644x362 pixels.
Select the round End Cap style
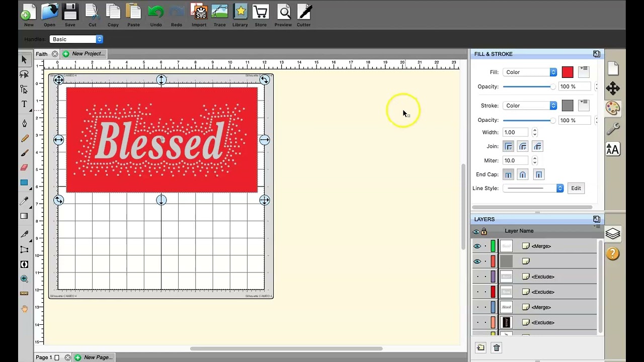523,174
